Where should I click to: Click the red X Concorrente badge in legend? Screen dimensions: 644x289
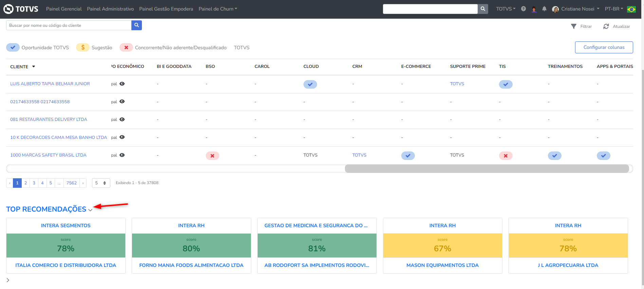[x=126, y=48]
